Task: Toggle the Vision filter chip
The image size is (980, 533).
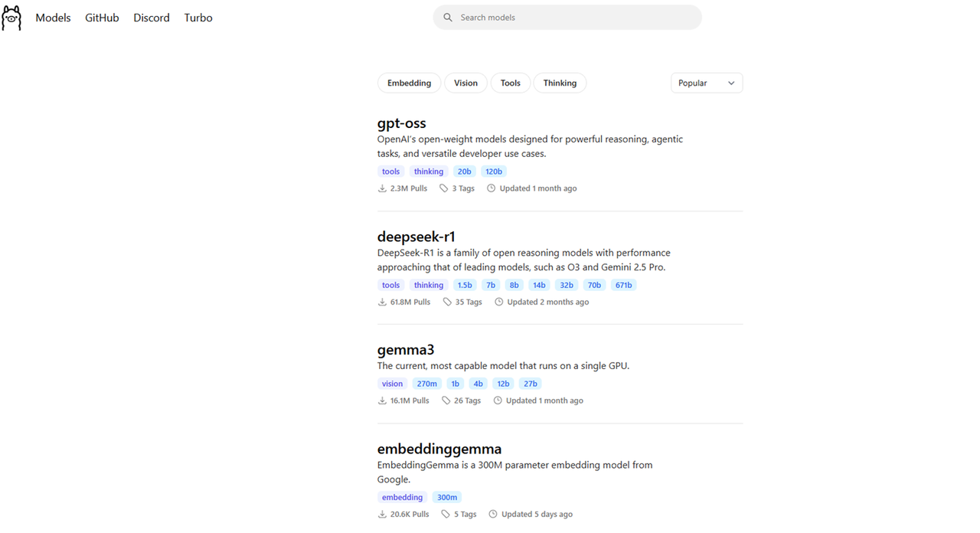Action: click(465, 83)
